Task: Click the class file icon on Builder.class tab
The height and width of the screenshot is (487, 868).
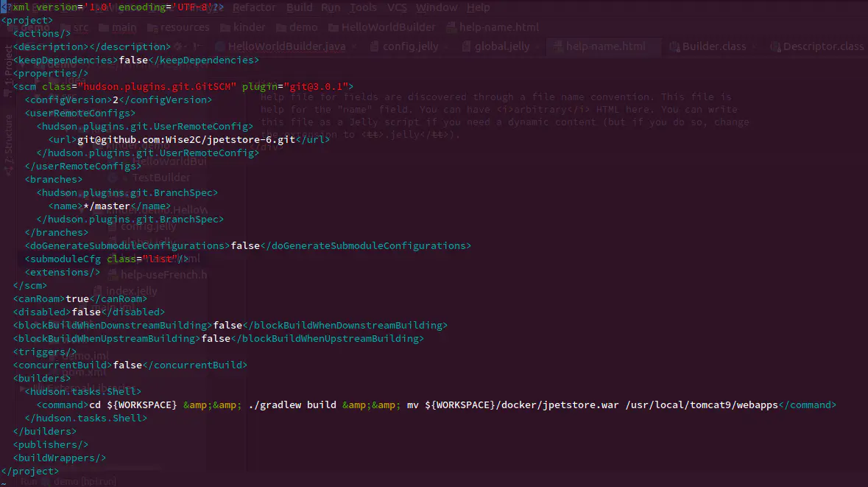Action: coord(675,46)
